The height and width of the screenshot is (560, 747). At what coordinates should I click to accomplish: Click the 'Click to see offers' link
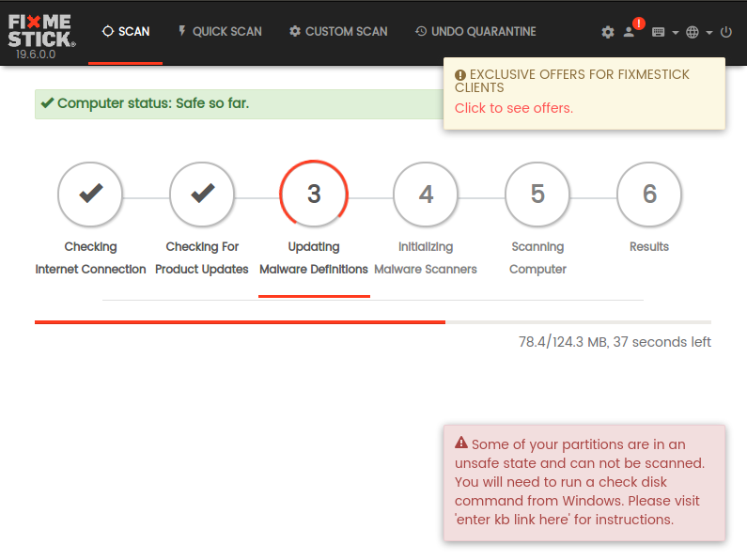513,108
